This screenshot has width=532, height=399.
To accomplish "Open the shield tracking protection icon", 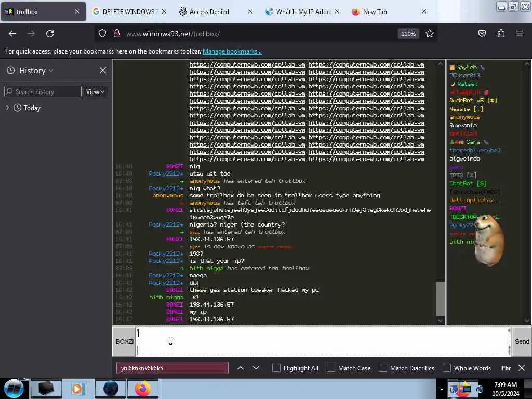I will tap(102, 34).
